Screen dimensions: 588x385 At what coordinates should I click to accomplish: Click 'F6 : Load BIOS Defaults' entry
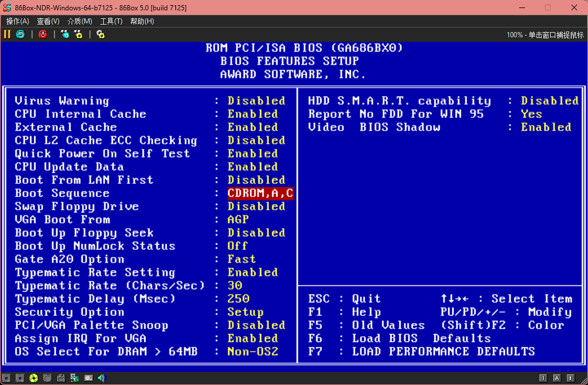tap(399, 339)
